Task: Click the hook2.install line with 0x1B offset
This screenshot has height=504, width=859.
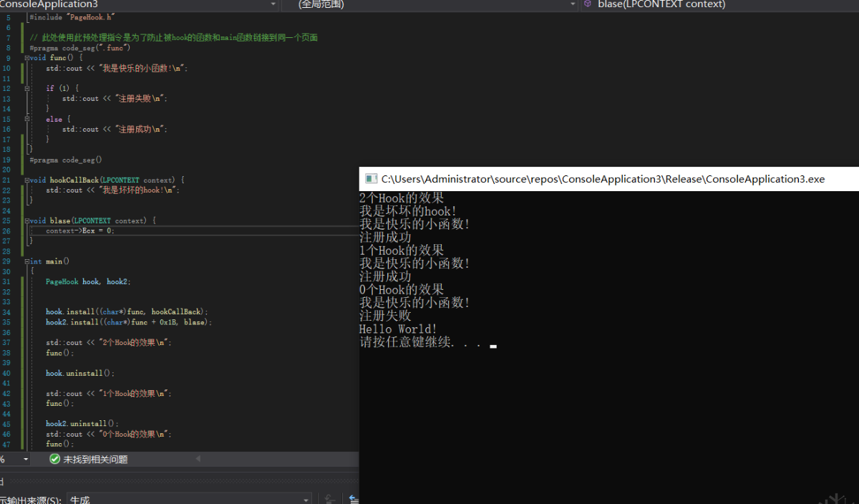Action: [130, 322]
